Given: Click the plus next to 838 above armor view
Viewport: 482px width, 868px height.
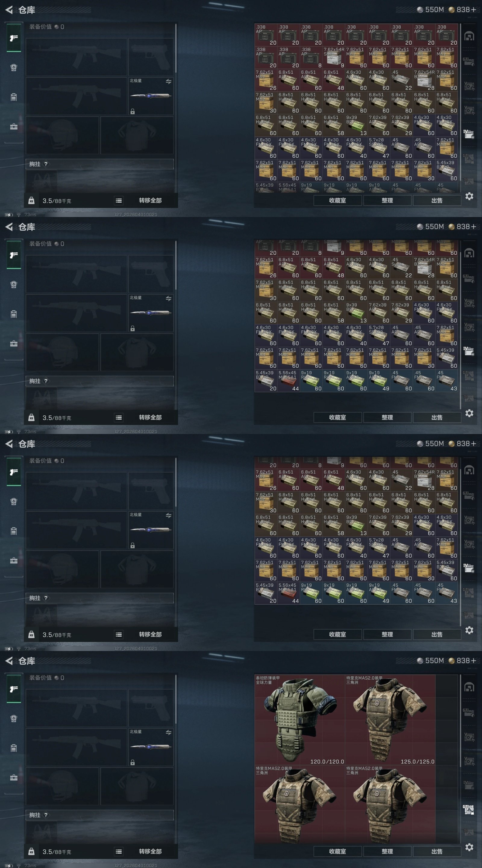Looking at the screenshot, I should tap(474, 660).
